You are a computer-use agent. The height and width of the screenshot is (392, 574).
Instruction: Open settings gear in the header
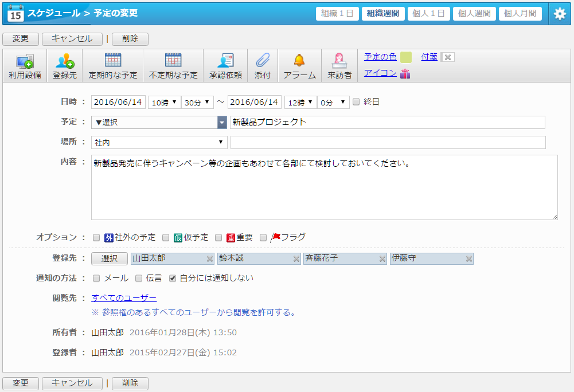click(x=560, y=14)
